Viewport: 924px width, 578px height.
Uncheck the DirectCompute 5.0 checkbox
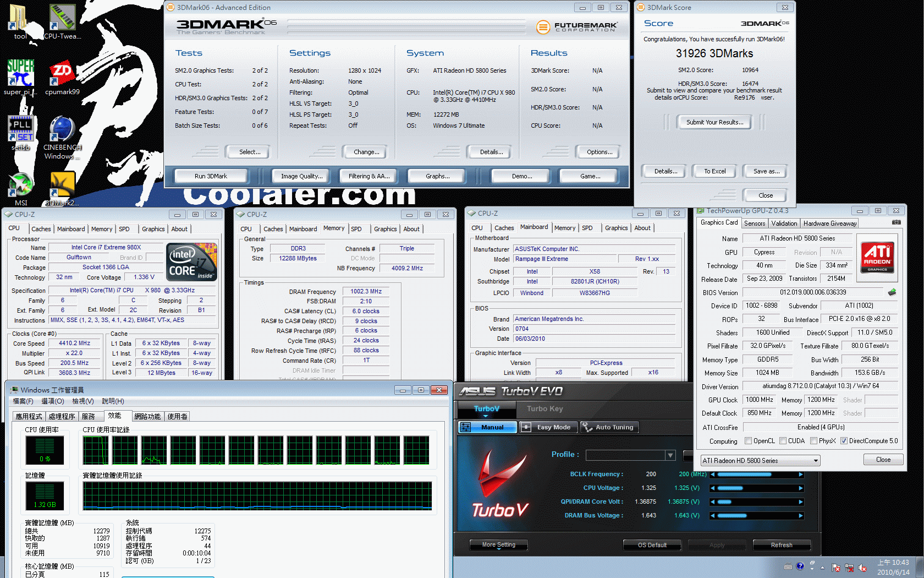(844, 441)
